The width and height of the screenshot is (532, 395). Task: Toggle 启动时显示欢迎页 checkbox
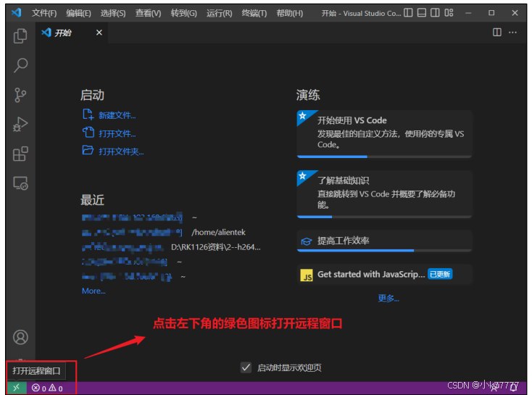246,367
